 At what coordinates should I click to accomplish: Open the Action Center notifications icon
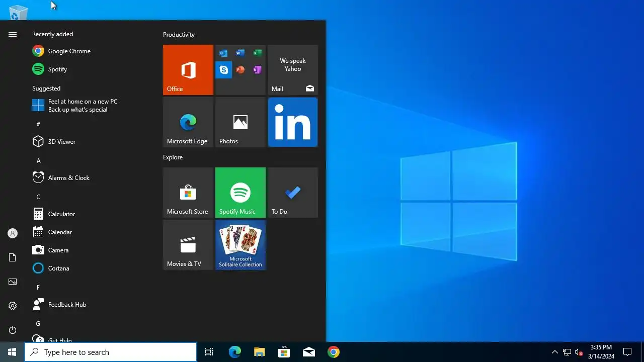click(627, 352)
